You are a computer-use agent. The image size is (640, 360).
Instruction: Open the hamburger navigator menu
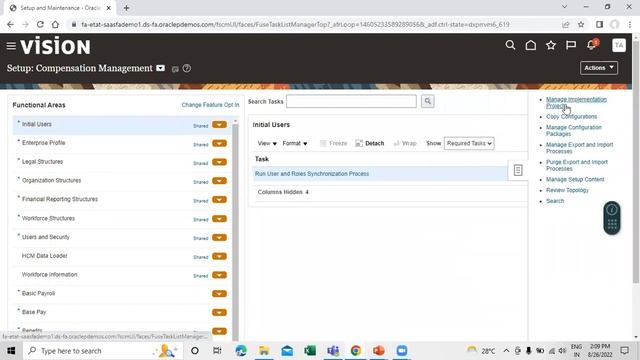[11, 46]
